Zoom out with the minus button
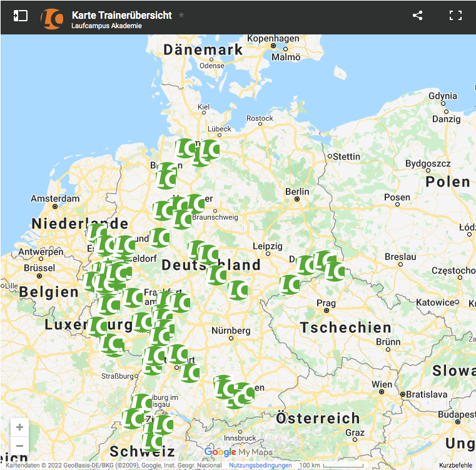 20,446
